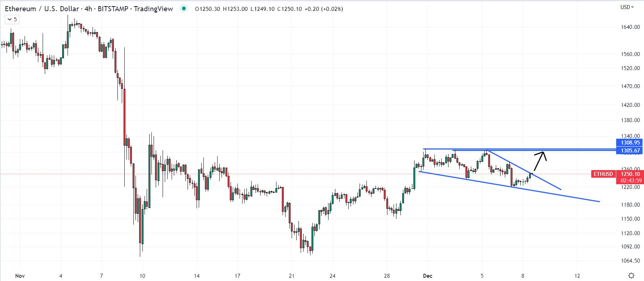Select the 1305.67 horizontal line price label
Screen dimensions: 644x281
click(630, 151)
